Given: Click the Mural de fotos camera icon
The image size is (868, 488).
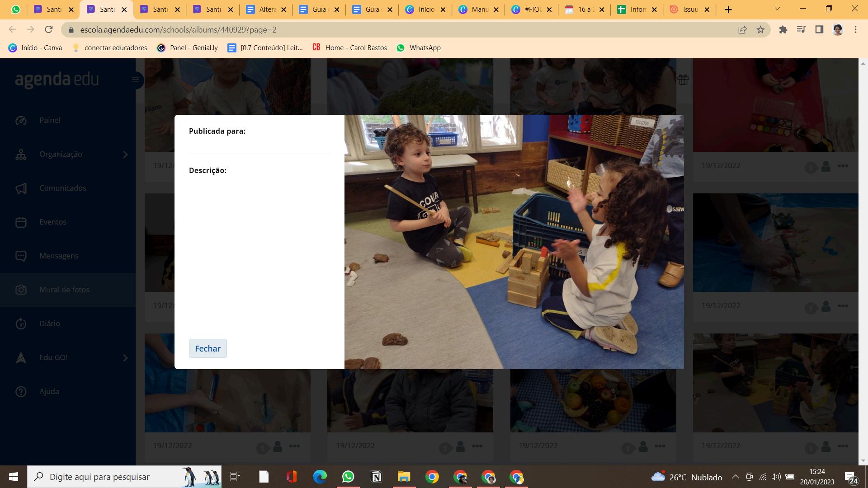Looking at the screenshot, I should [21, 290].
